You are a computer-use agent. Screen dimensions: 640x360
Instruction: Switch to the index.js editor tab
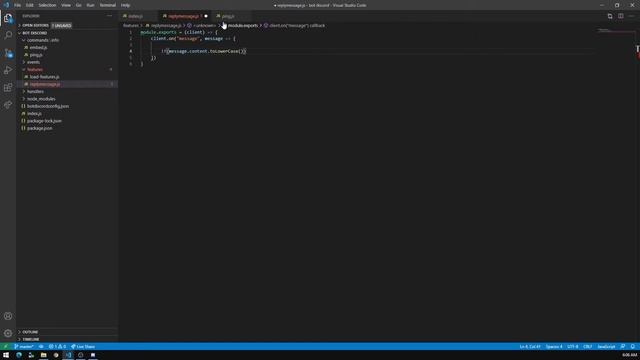coord(138,16)
